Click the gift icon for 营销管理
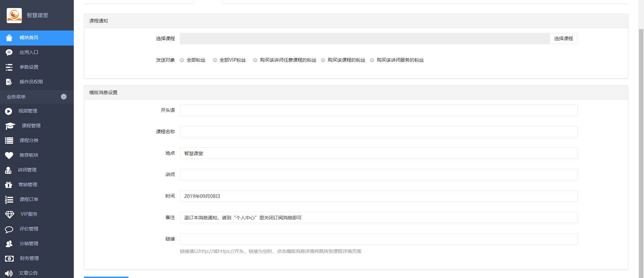Image resolution: width=644 pixels, height=278 pixels. point(9,185)
